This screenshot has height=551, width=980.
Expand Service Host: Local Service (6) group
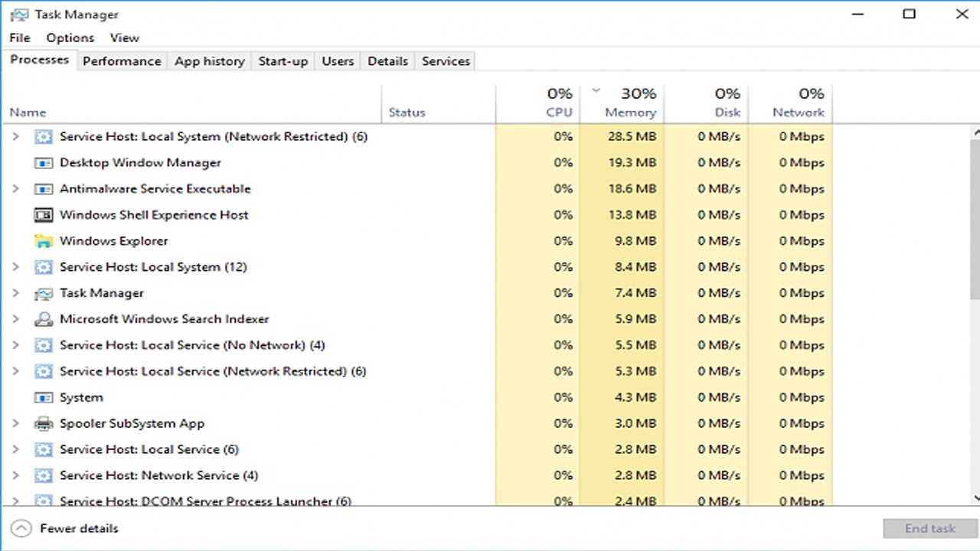click(x=15, y=448)
